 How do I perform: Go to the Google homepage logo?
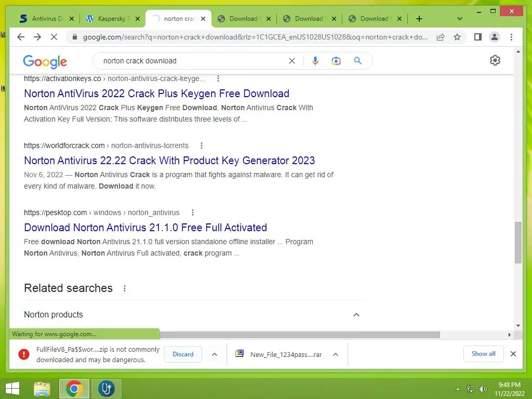pyautogui.click(x=45, y=61)
